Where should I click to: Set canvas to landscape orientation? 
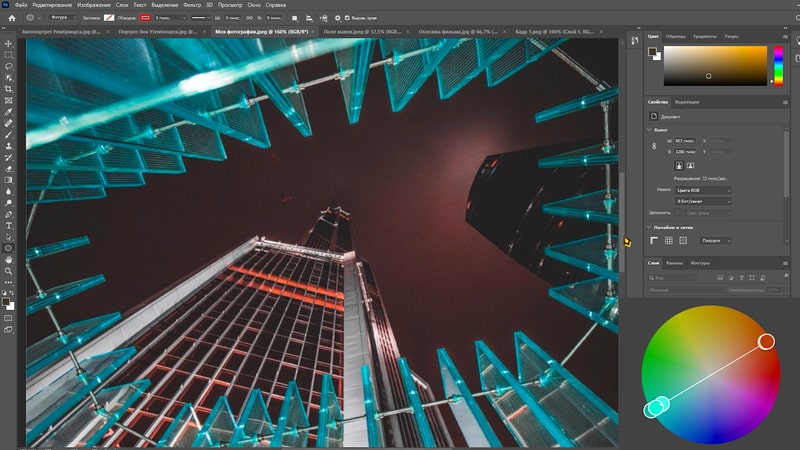690,165
